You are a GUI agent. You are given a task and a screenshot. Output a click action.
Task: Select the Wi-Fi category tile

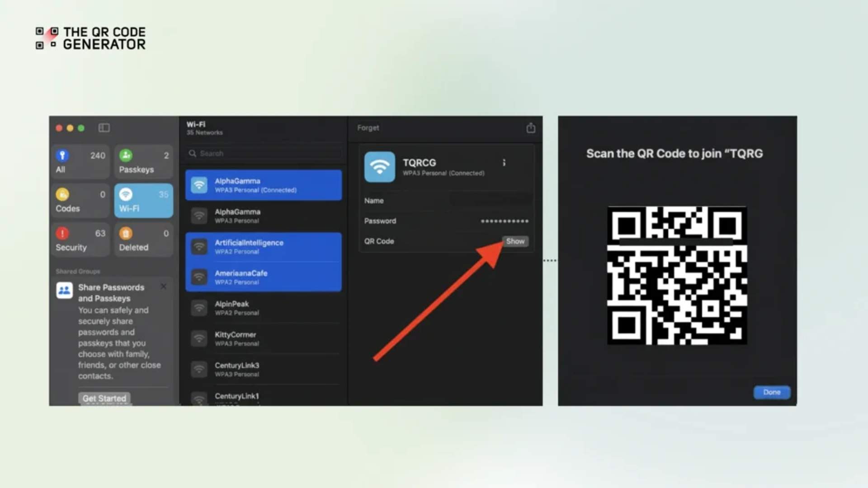point(143,201)
